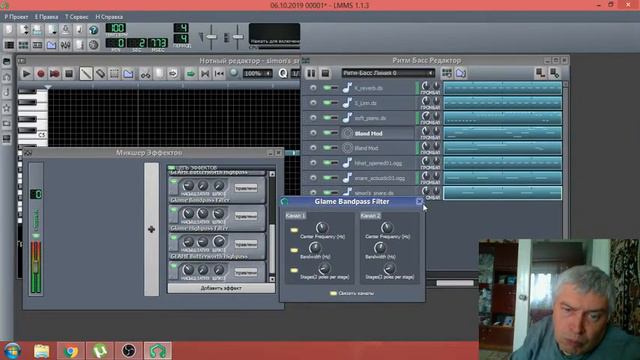Show the Controller Rack window
Viewport: 640px width, 360px height.
tap(93, 44)
